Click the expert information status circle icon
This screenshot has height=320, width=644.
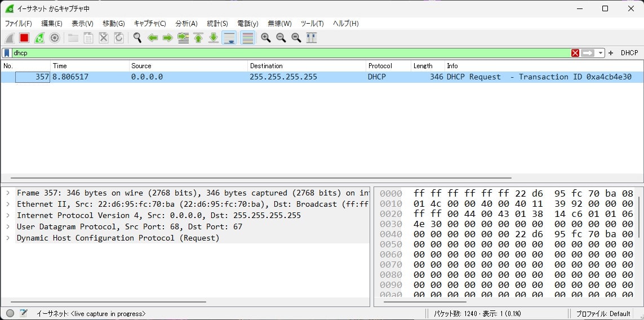(10, 313)
